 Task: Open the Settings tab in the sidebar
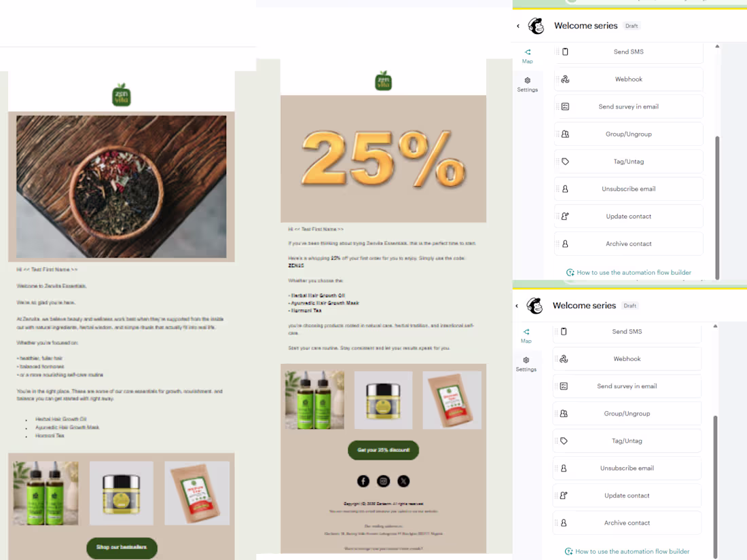[x=528, y=84]
